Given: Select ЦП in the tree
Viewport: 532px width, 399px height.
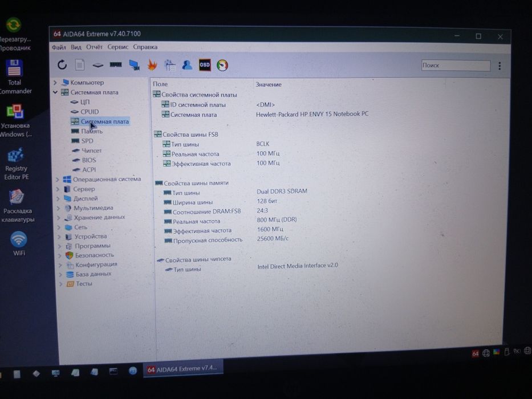Looking at the screenshot, I should (x=80, y=102).
